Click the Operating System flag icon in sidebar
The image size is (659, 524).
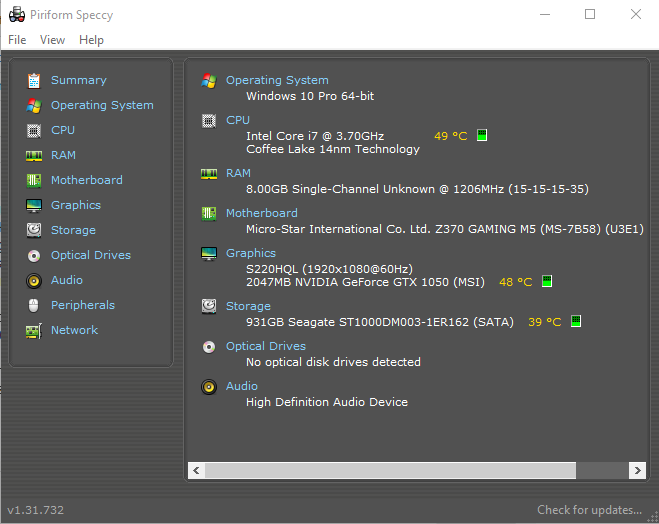tap(34, 105)
